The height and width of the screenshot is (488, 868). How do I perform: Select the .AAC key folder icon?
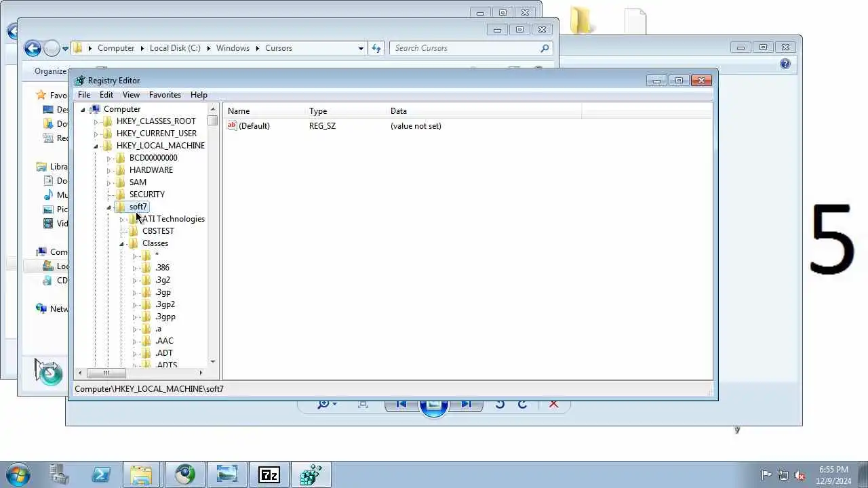pos(146,341)
